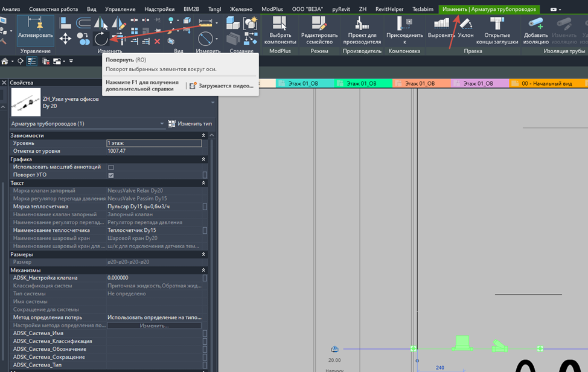Toggle the Поворот УГО checkbox
588x372 pixels.
[111, 175]
